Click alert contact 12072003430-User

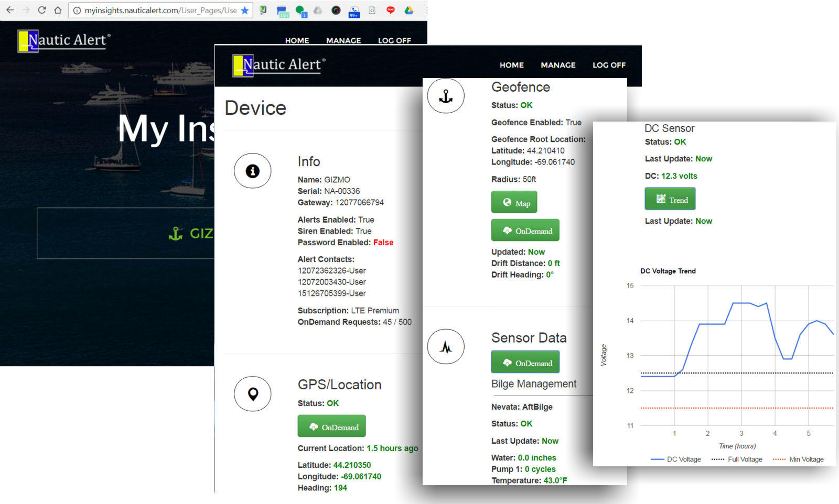tap(332, 282)
